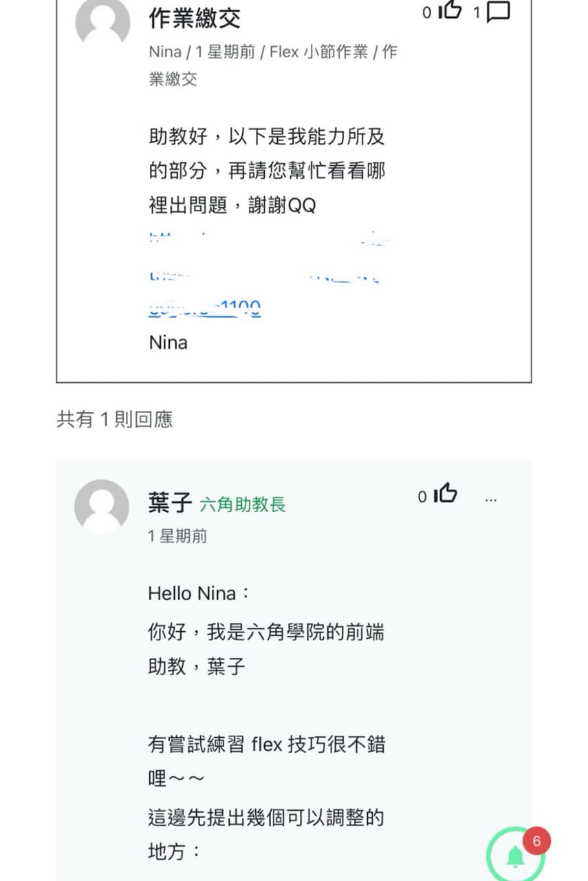
Task: Tap the comment count number beside the bubble
Action: click(x=476, y=12)
